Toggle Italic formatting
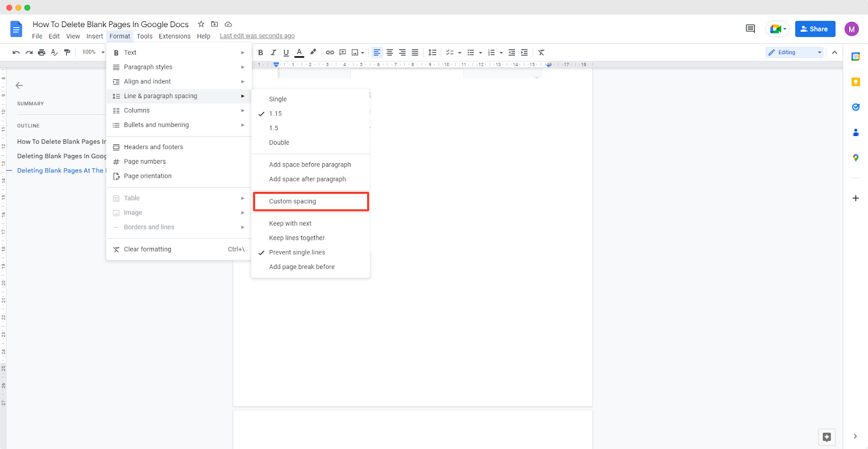This screenshot has width=868, height=449. 273,53
